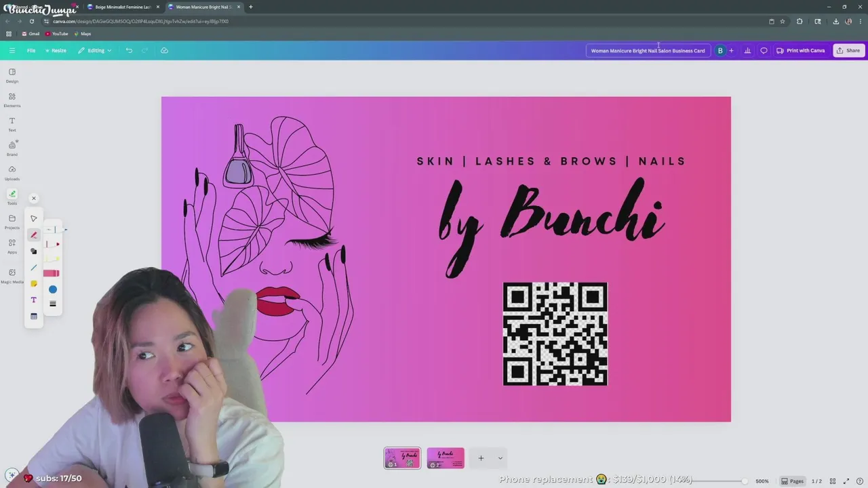This screenshot has width=868, height=488.
Task: Open the Design sidebar panel
Action: 12,75
